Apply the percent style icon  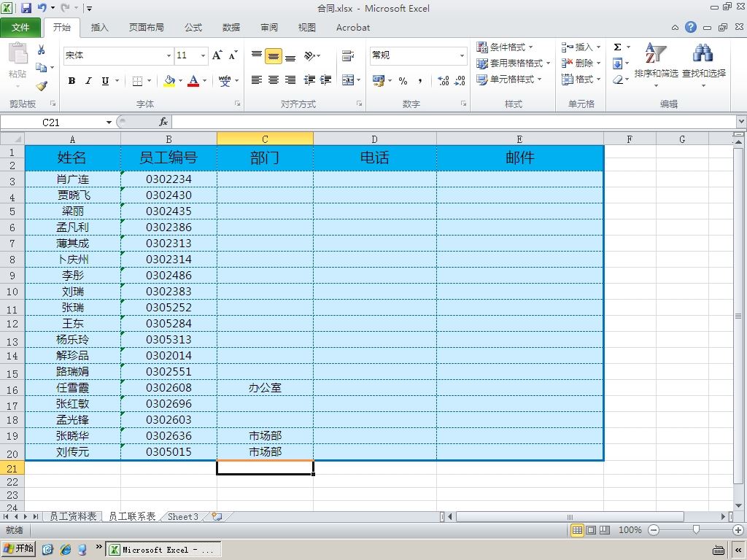coord(403,80)
